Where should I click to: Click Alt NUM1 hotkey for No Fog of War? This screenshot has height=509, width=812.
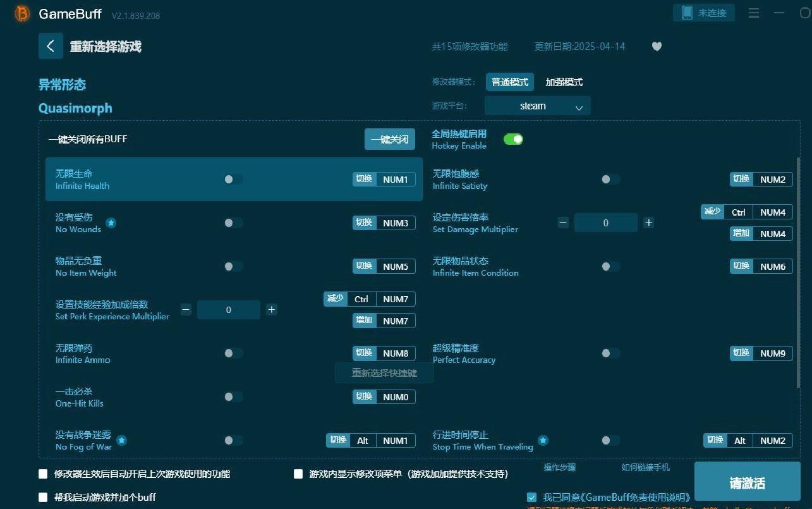371,440
